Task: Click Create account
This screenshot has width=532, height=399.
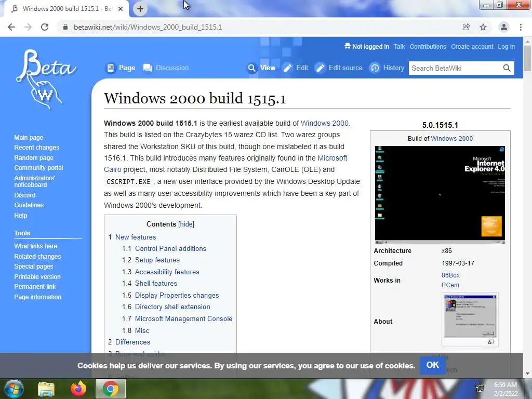Action: 472,47
